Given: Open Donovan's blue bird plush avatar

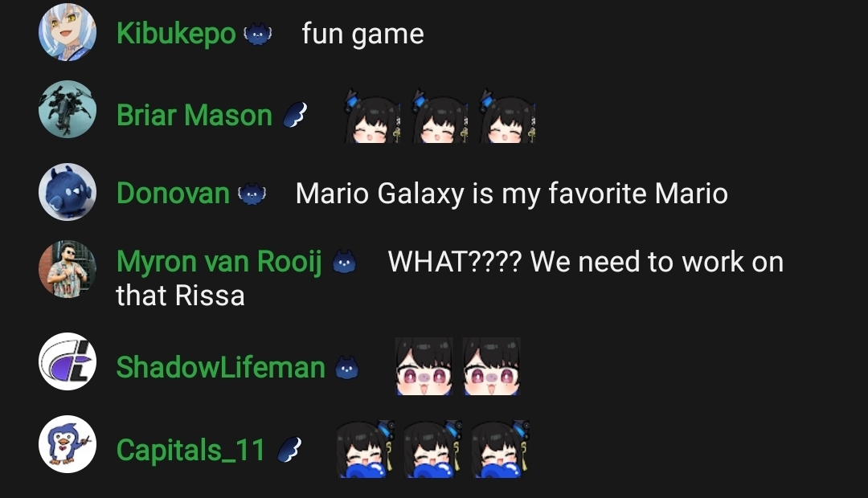Looking at the screenshot, I should click(x=67, y=191).
